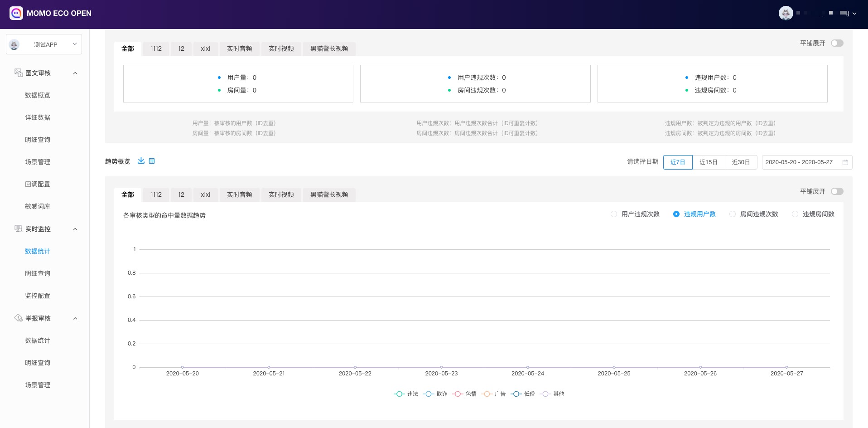
Task: Open 黑猫警长视频 tab in chart panel
Action: [x=329, y=195]
